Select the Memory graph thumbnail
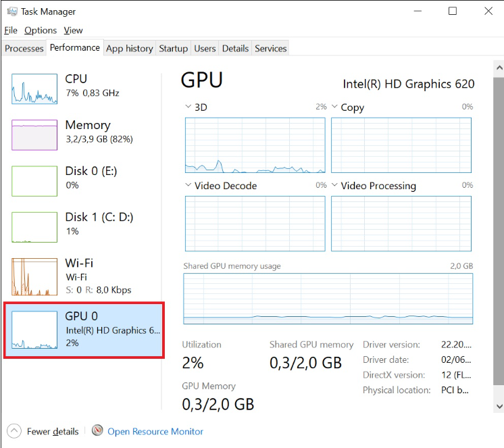Image resolution: width=504 pixels, height=448 pixels. [34, 135]
